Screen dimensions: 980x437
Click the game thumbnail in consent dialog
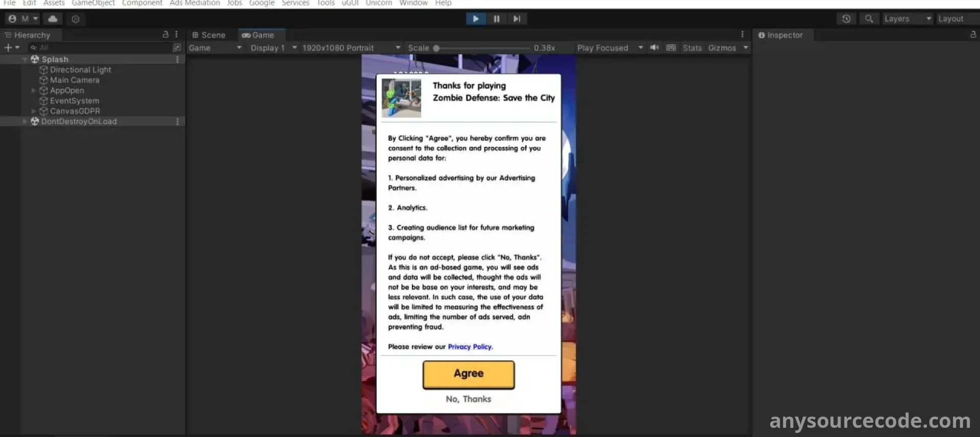[401, 98]
